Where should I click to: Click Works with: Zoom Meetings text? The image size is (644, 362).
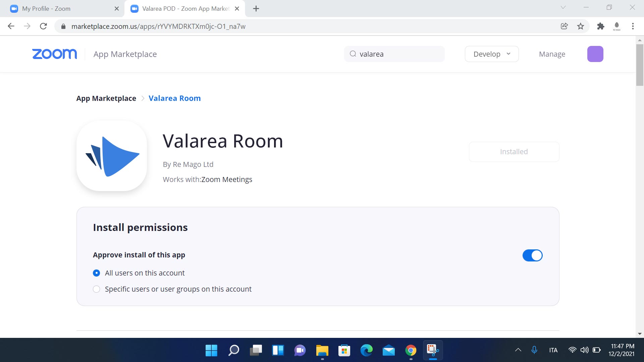[207, 179]
